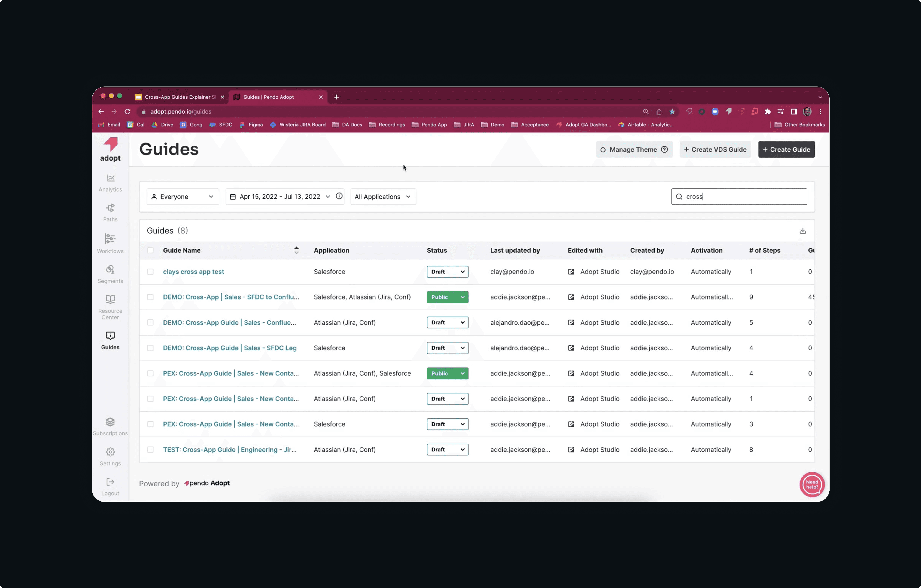Open Draft status dropdown for clays guide

pyautogui.click(x=447, y=272)
